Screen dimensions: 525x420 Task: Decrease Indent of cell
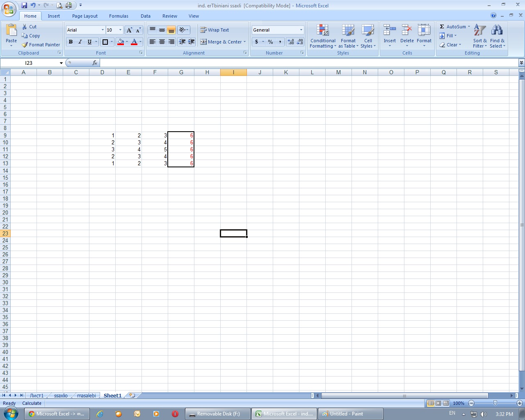click(182, 42)
